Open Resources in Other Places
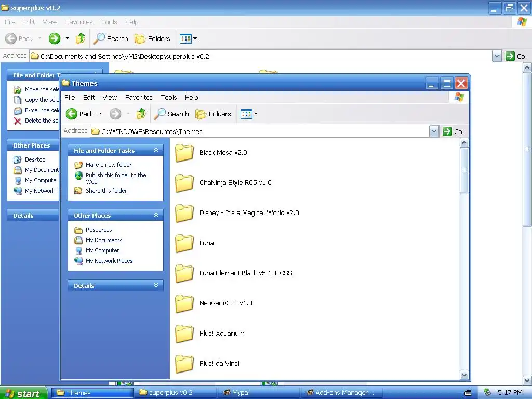The width and height of the screenshot is (532, 399). click(x=99, y=230)
